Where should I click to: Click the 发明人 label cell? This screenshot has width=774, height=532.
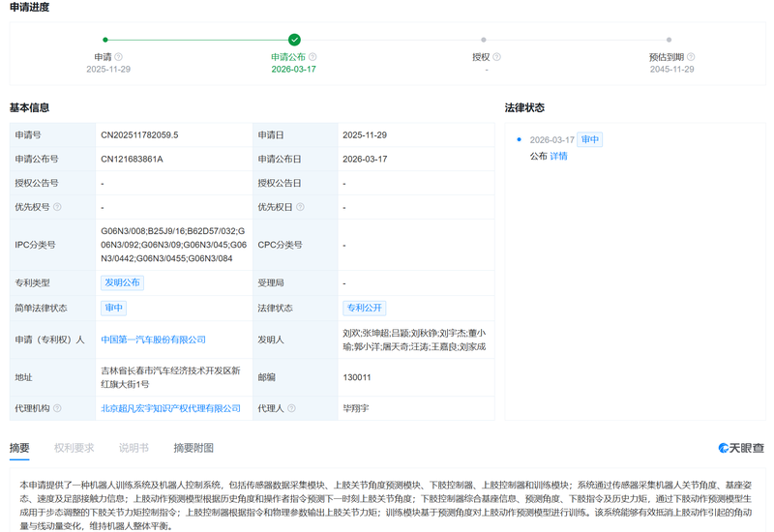coord(295,340)
